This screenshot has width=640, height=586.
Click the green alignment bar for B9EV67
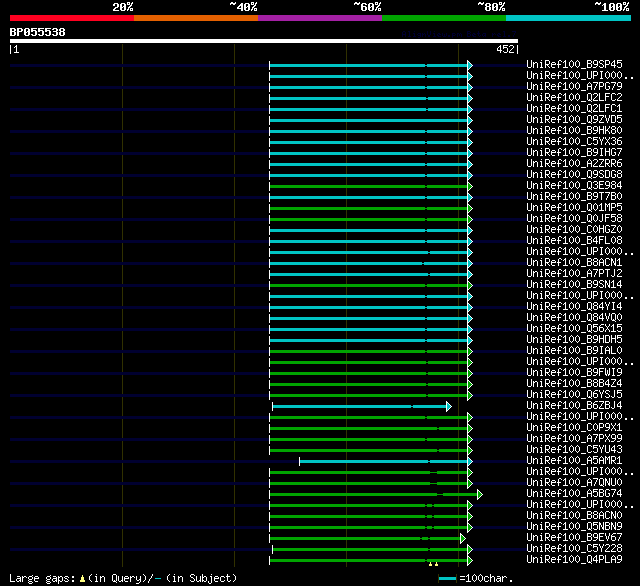pos(365,539)
